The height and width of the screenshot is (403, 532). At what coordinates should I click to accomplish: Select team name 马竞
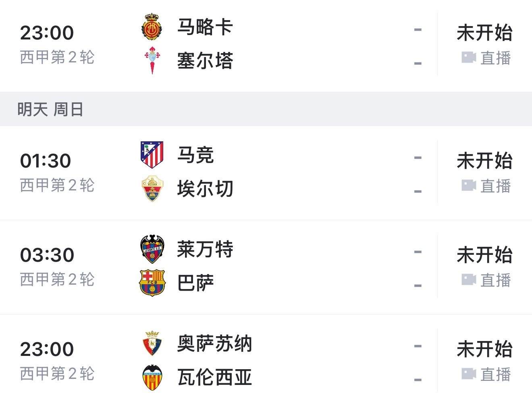[x=195, y=155]
